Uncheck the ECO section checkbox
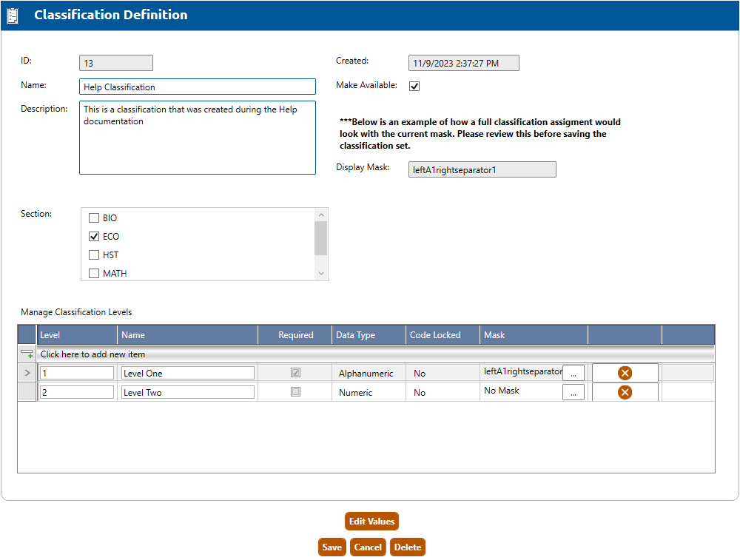This screenshot has width=740, height=560. coord(94,237)
